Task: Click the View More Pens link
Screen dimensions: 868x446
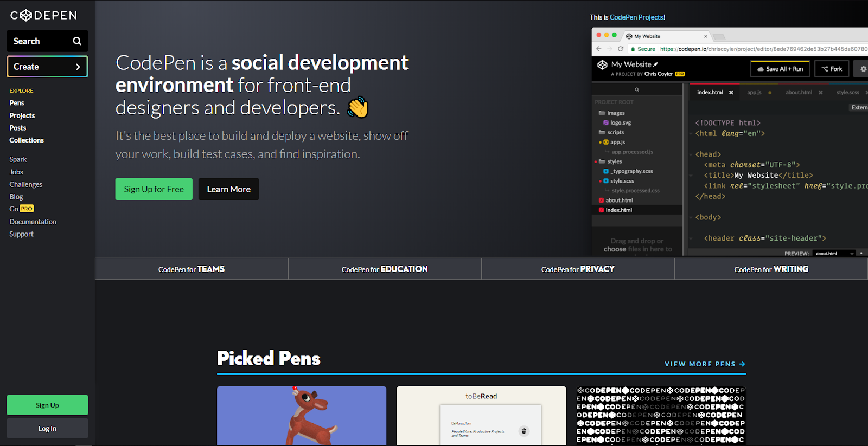Action: (705, 364)
